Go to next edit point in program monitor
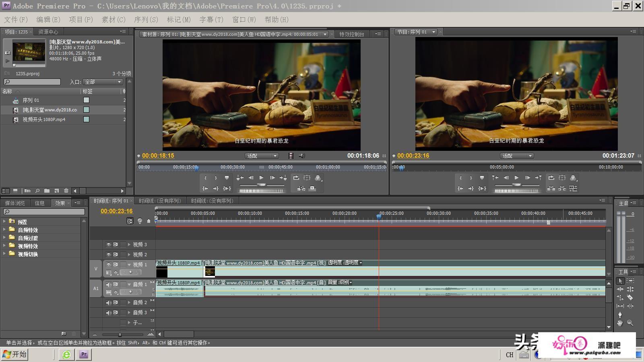Screen dimensions: 644x362 pos(539,178)
